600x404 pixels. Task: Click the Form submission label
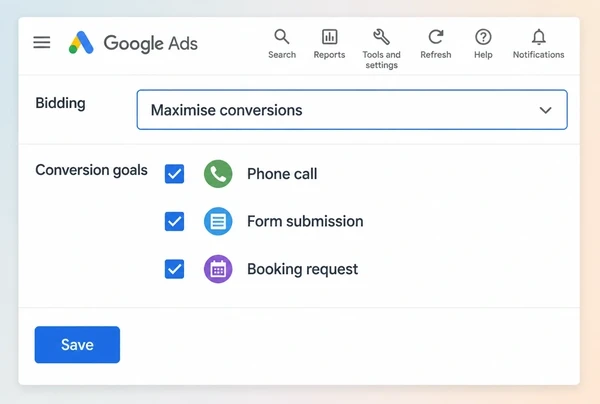click(x=305, y=221)
